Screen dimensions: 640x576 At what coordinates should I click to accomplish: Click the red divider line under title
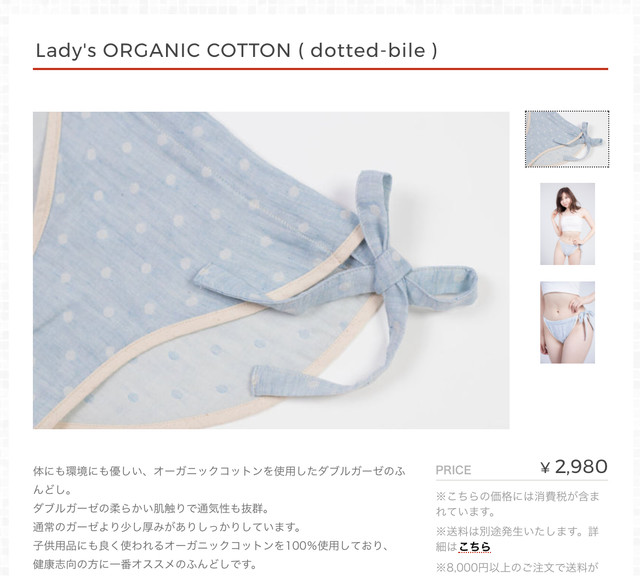(320, 69)
